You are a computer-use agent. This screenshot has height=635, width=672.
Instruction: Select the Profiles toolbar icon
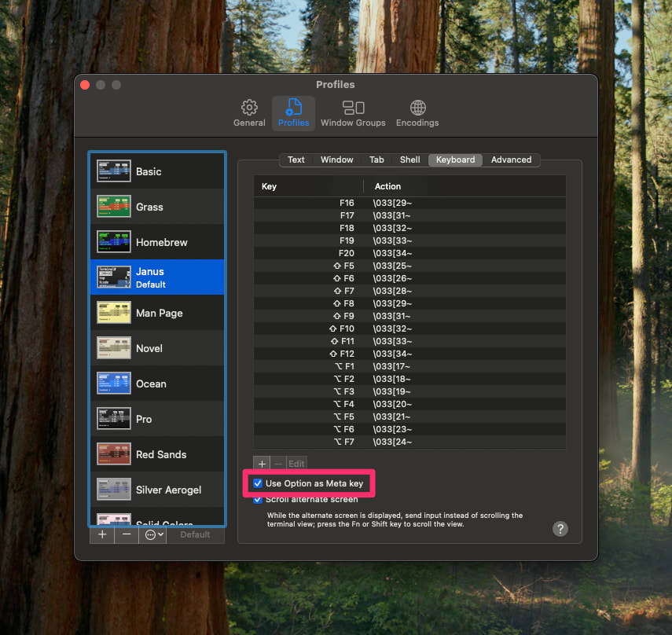tap(293, 113)
